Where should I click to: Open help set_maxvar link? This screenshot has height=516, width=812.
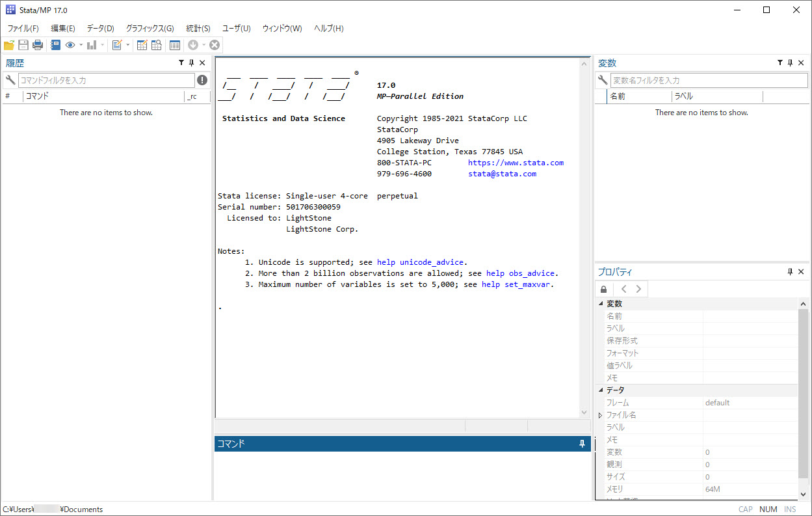pos(516,284)
